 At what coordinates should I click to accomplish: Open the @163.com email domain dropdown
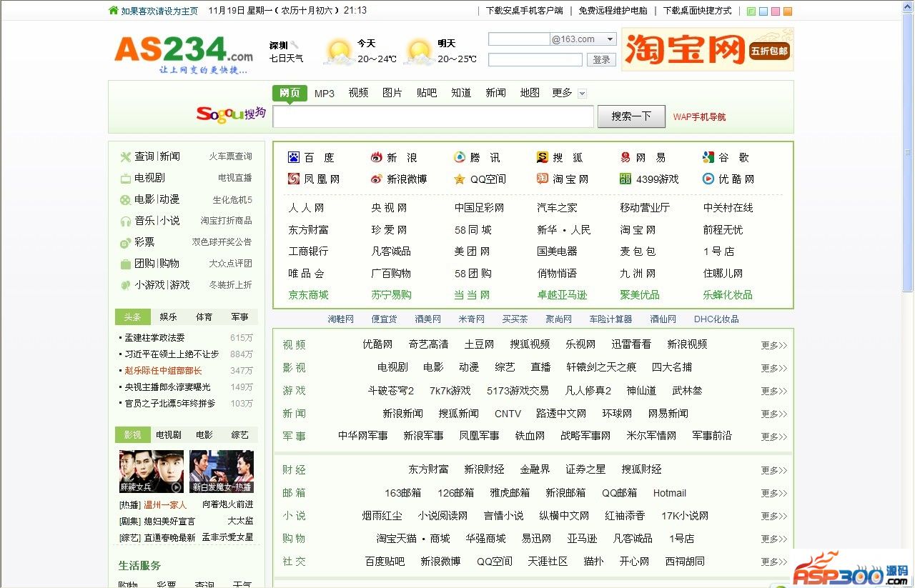pyautogui.click(x=610, y=39)
